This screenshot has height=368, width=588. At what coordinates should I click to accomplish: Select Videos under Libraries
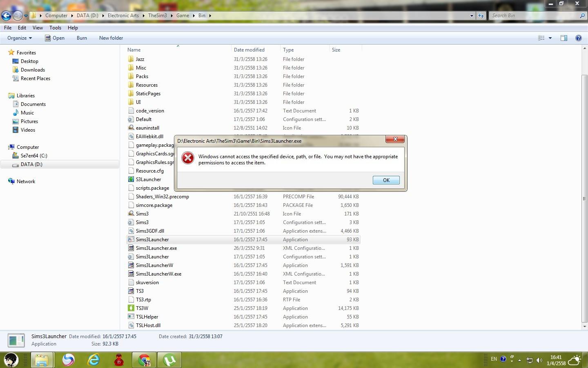point(28,130)
